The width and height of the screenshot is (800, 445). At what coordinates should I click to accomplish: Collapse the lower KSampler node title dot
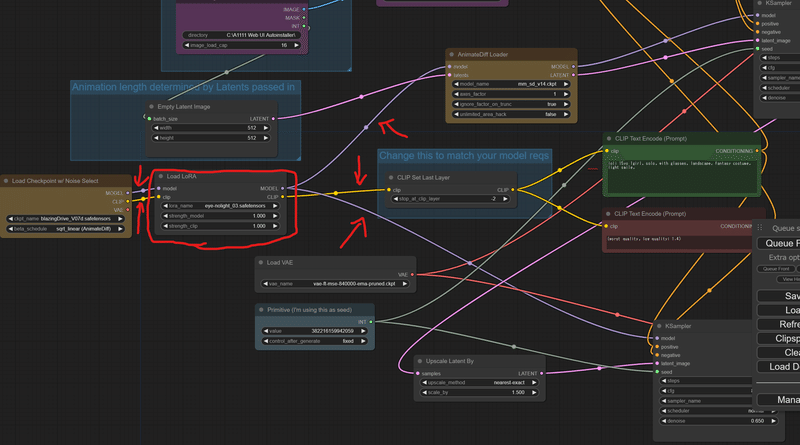(x=659, y=326)
